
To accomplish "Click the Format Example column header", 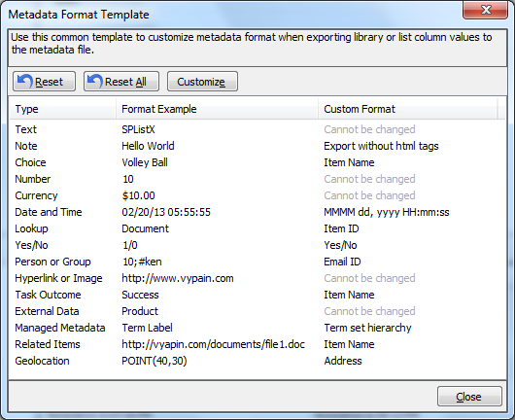I will [x=217, y=109].
